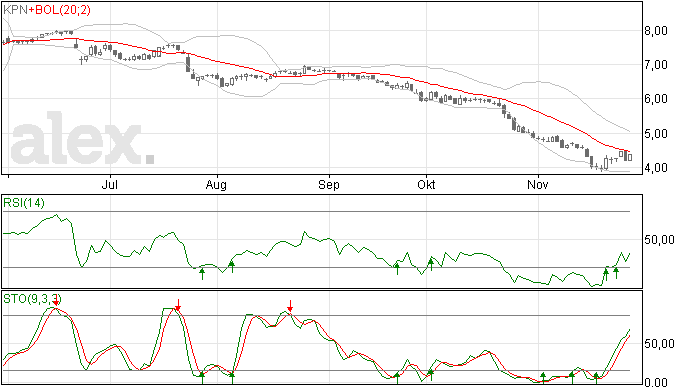
Task: Click the Nov month label
Action: (538, 185)
